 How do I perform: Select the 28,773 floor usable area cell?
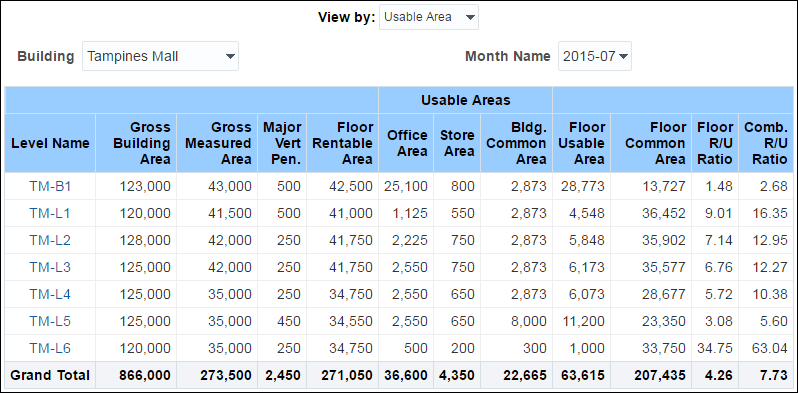point(582,186)
